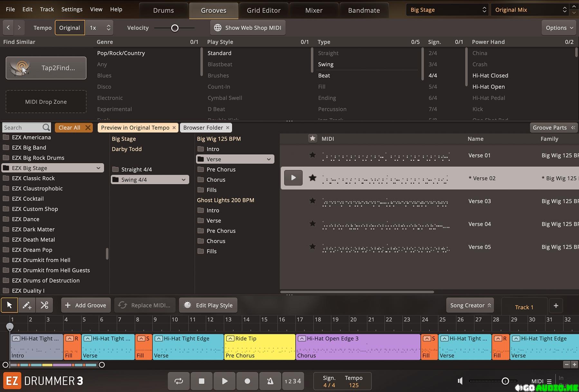Open the MIDI menu lines icon

point(549,381)
